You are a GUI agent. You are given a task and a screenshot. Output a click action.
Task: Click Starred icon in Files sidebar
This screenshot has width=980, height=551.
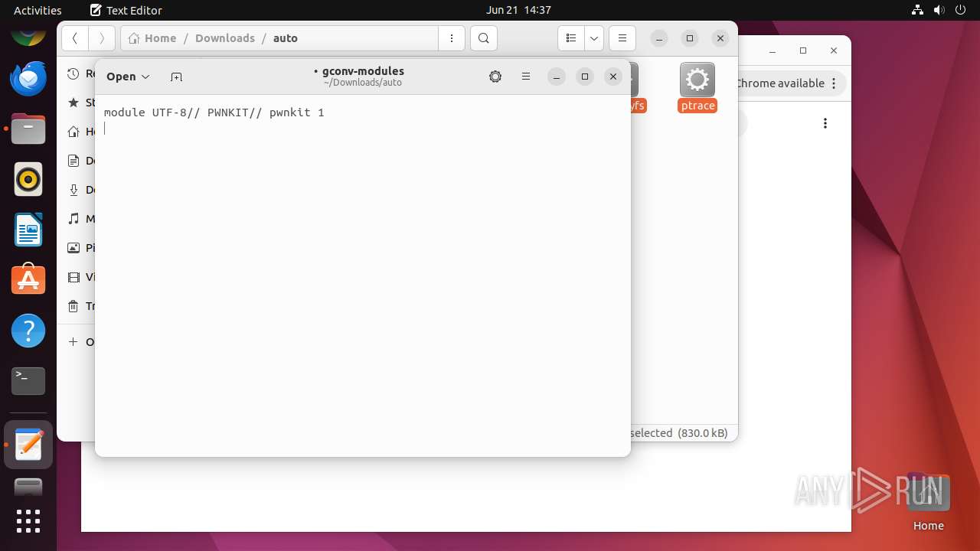click(x=73, y=103)
